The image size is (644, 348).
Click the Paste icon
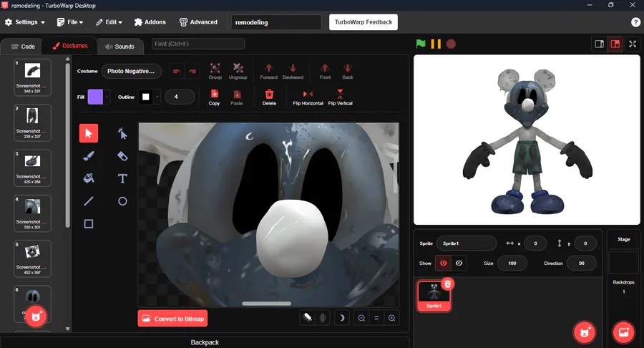click(x=237, y=97)
